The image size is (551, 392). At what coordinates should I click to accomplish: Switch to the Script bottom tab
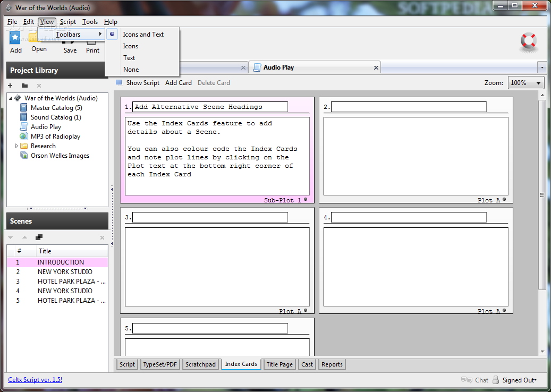pos(127,364)
